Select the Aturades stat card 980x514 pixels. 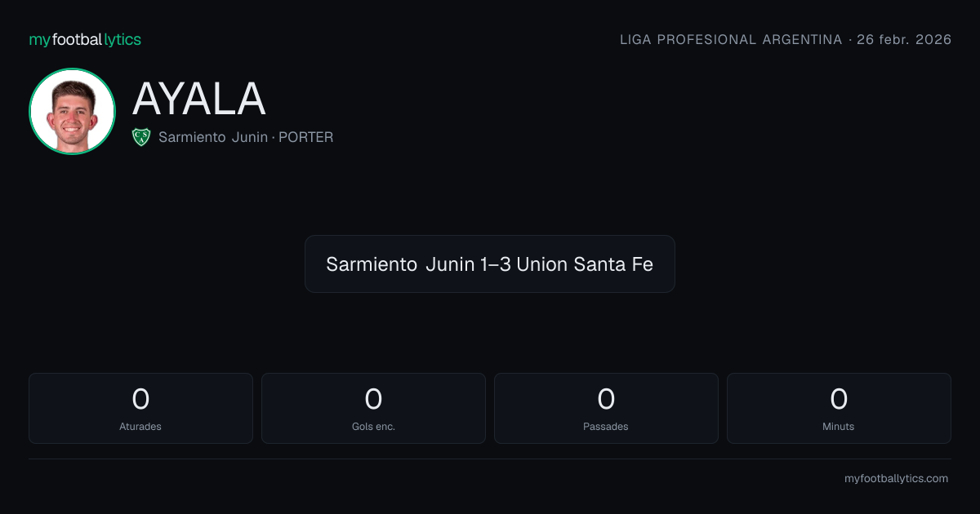(x=140, y=408)
